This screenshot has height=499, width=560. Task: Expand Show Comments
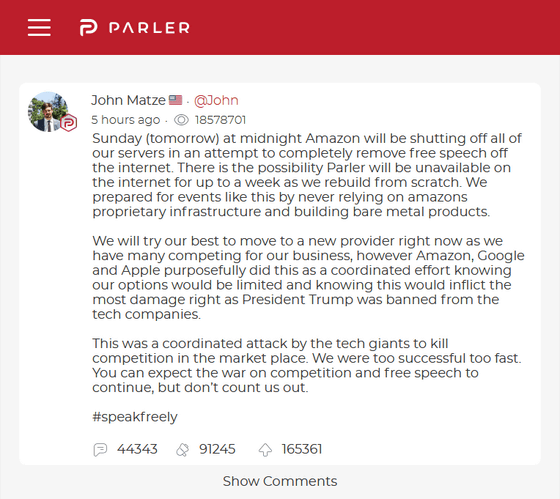pyautogui.click(x=280, y=481)
